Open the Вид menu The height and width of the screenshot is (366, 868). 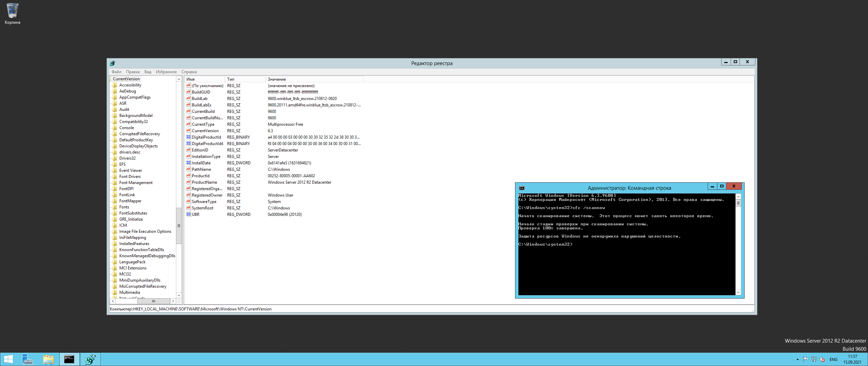click(147, 72)
